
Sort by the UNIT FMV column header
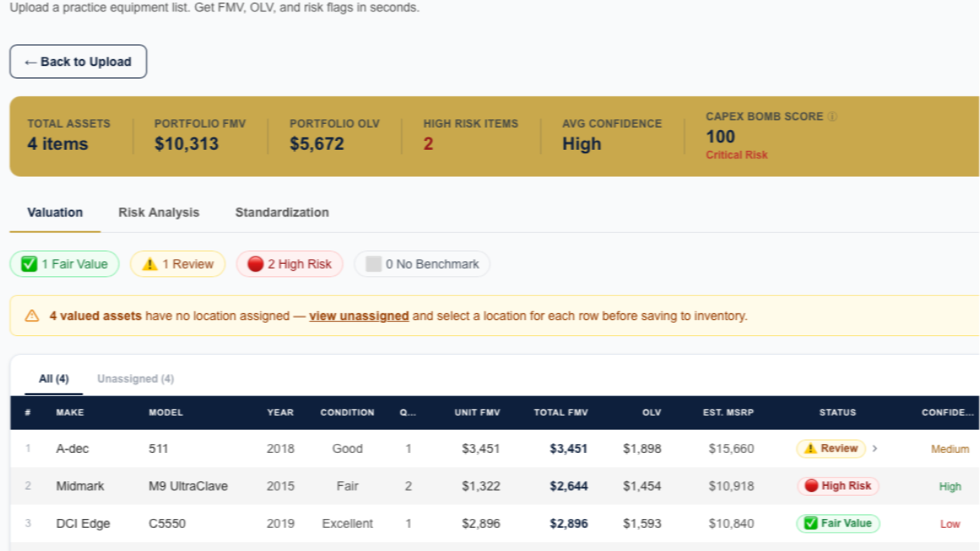(x=477, y=412)
